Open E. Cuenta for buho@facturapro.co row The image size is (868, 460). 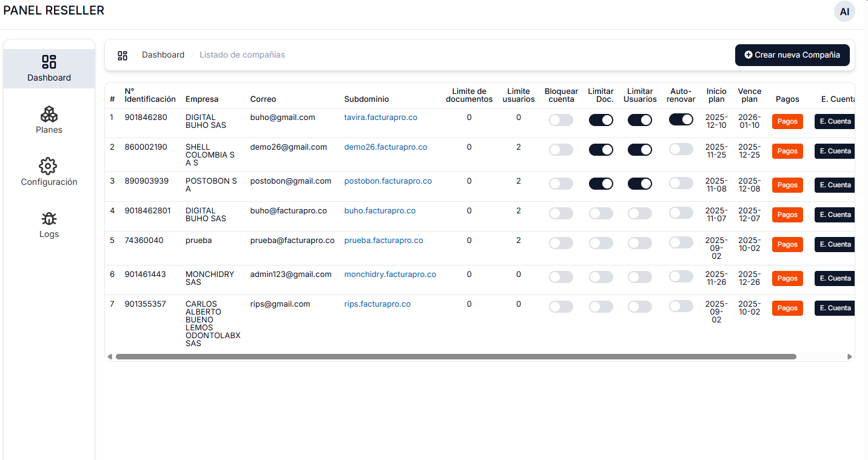click(x=835, y=215)
